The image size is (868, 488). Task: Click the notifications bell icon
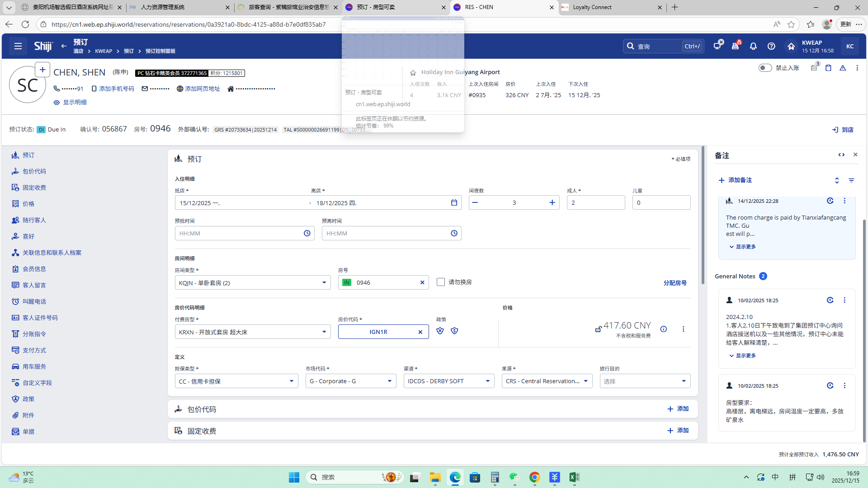tap(753, 46)
